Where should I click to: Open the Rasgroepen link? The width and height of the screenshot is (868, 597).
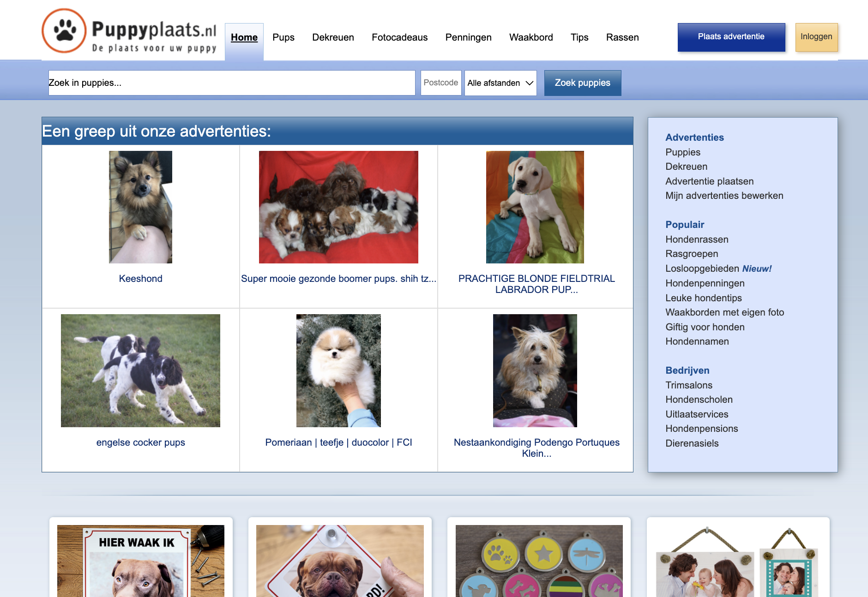tap(692, 254)
